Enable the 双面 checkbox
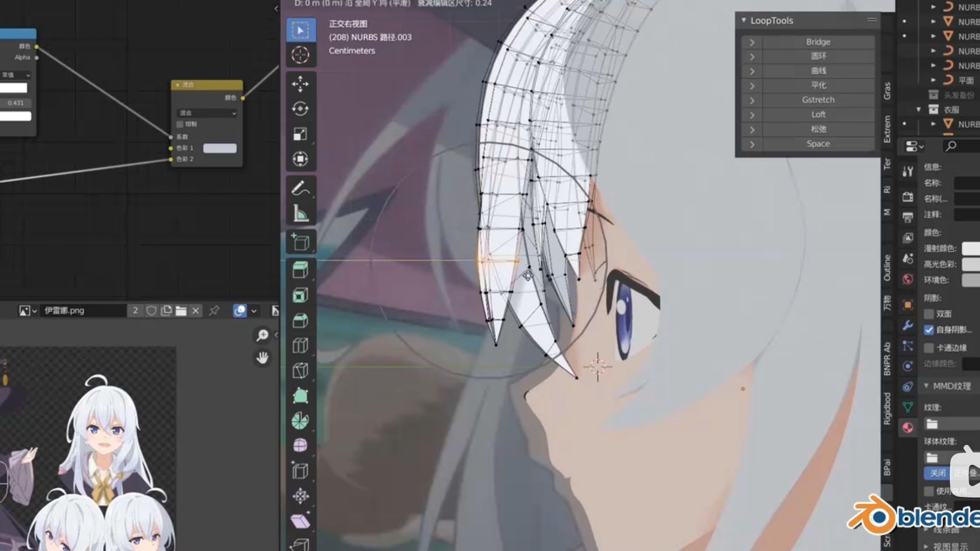The image size is (980, 551). [x=929, y=314]
